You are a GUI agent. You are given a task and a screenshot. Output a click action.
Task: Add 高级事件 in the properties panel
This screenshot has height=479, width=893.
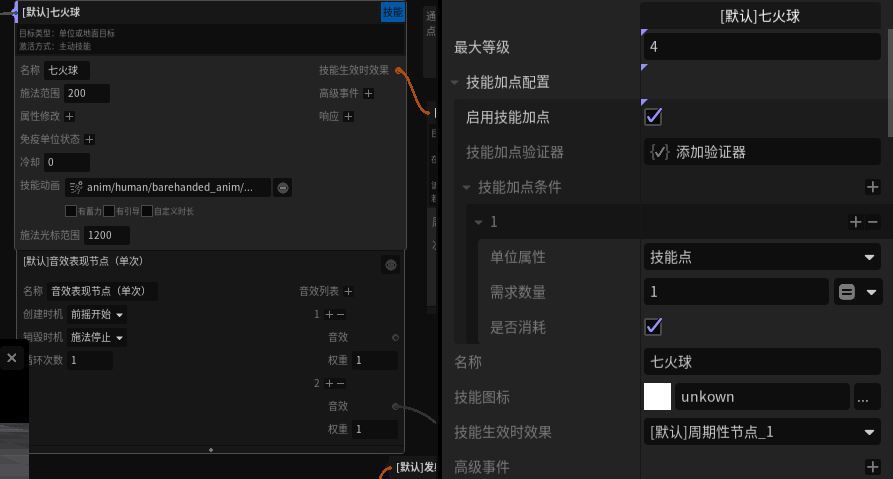[x=872, y=467]
